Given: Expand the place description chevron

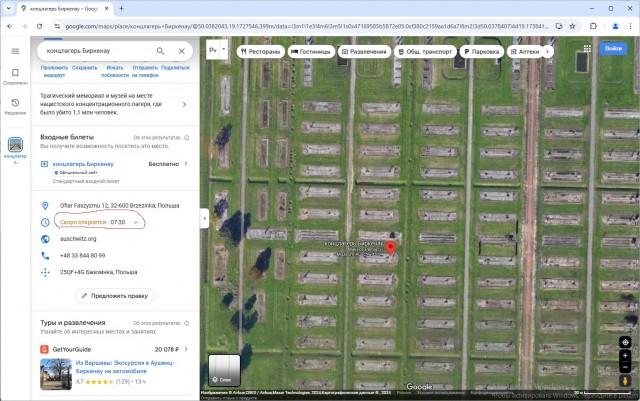Looking at the screenshot, I should 184,105.
